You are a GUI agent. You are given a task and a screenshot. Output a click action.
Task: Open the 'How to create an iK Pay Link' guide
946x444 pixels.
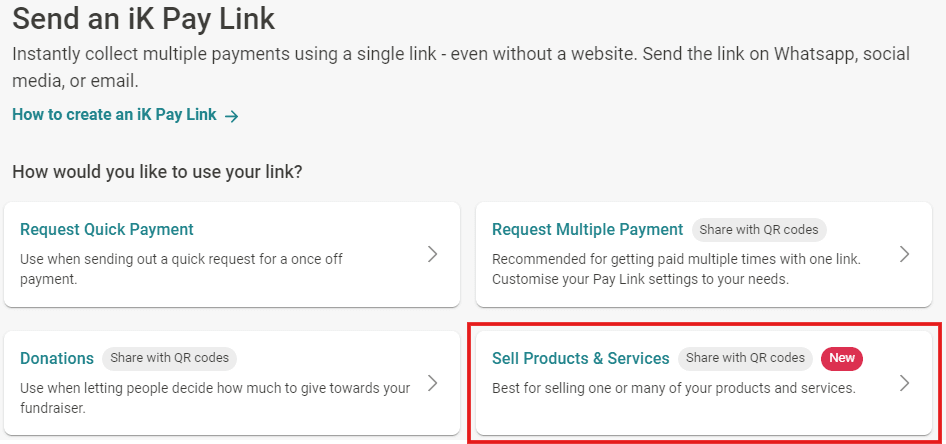pos(114,115)
